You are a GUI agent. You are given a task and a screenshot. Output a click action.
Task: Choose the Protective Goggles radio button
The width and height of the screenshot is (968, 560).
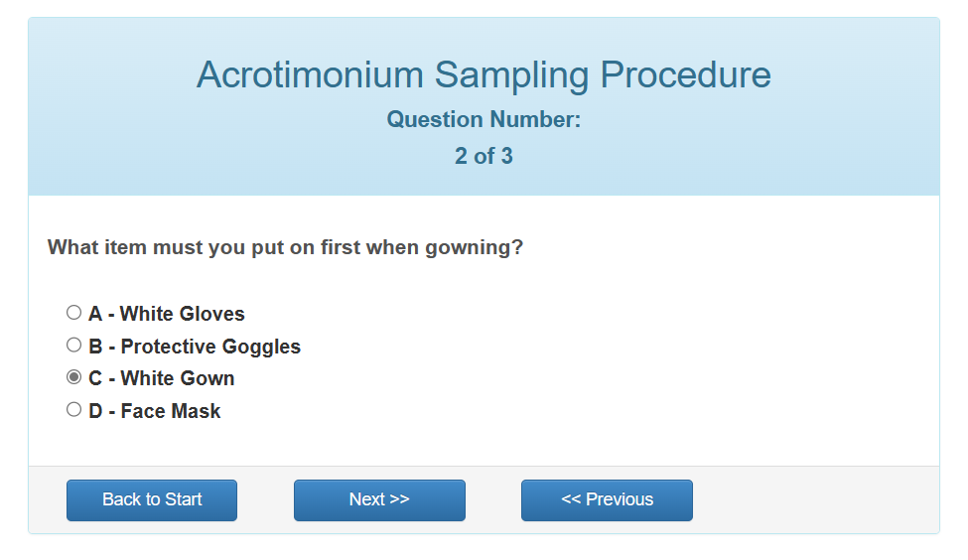point(73,346)
